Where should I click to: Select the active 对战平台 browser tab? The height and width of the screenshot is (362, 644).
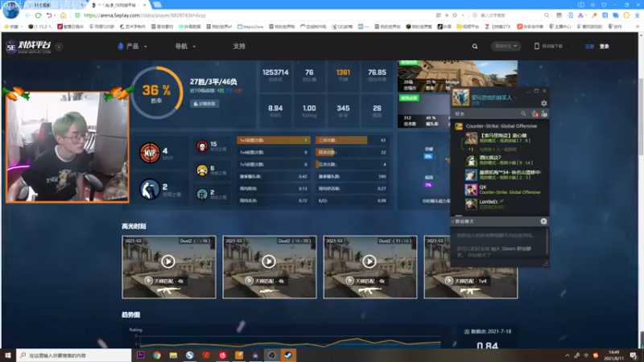[x=119, y=5]
